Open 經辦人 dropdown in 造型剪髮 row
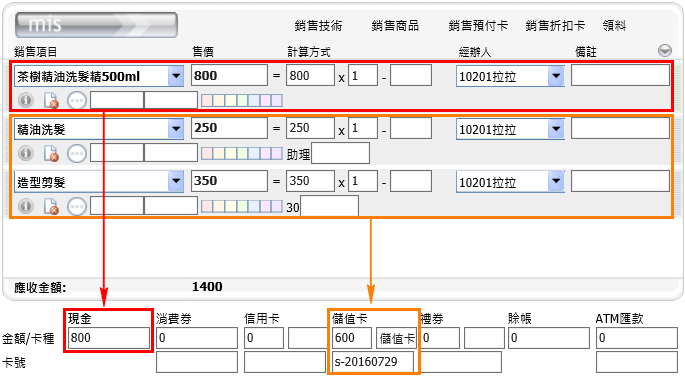The width and height of the screenshot is (685, 377). (556, 181)
